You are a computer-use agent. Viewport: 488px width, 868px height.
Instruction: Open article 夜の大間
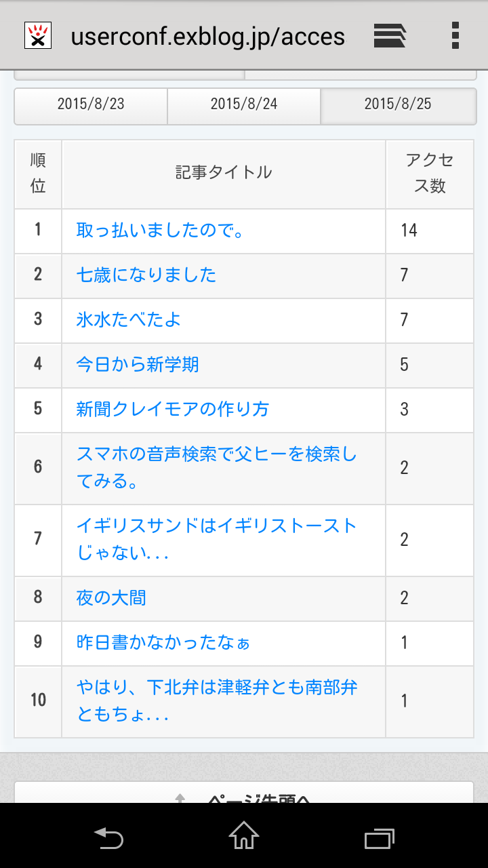(x=111, y=598)
